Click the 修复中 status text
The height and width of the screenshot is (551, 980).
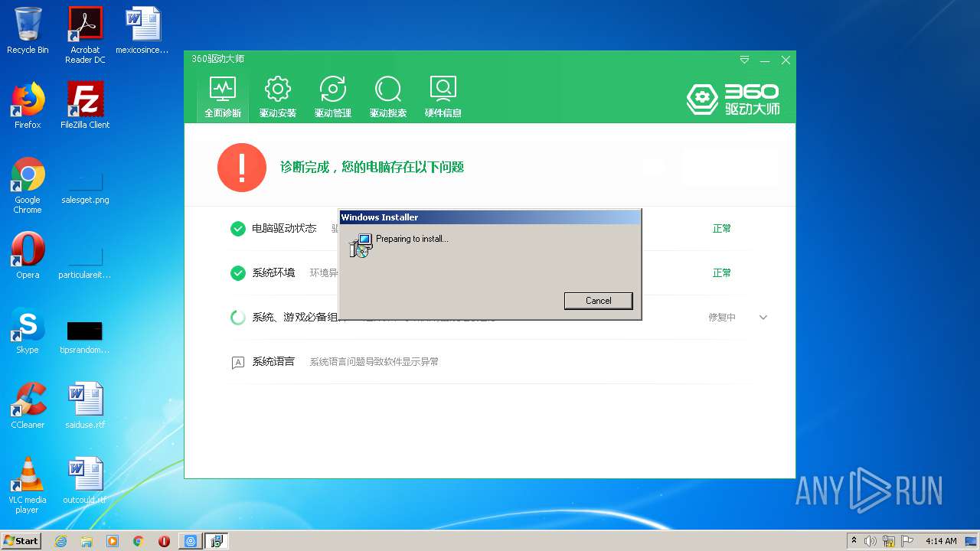722,317
